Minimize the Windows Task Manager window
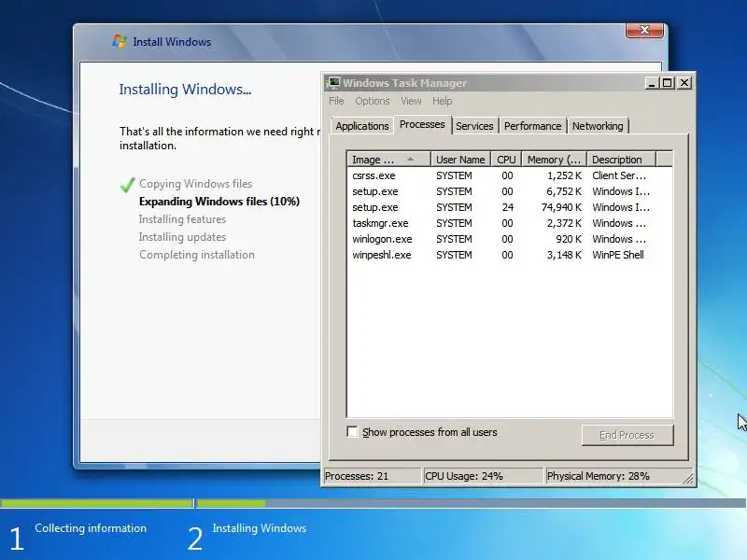Screen dimensions: 747x560 pyautogui.click(x=652, y=83)
